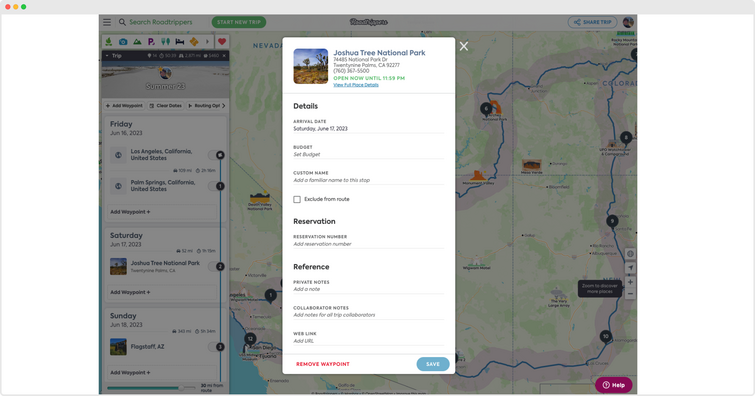Select the mountain outdoors category icon

137,42
